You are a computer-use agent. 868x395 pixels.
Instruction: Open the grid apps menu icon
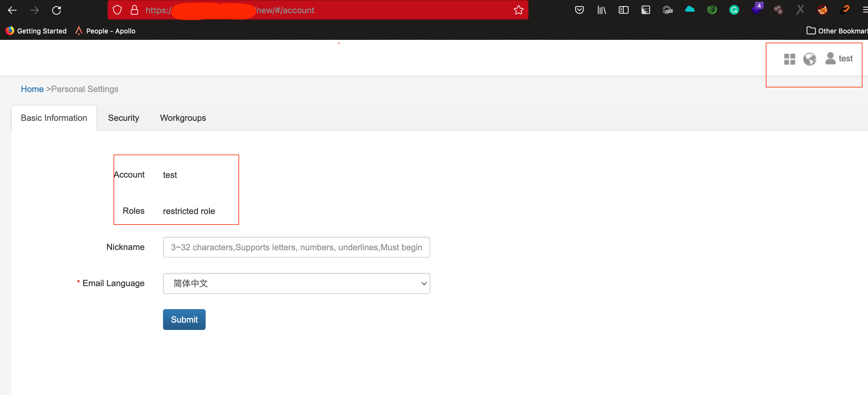789,59
